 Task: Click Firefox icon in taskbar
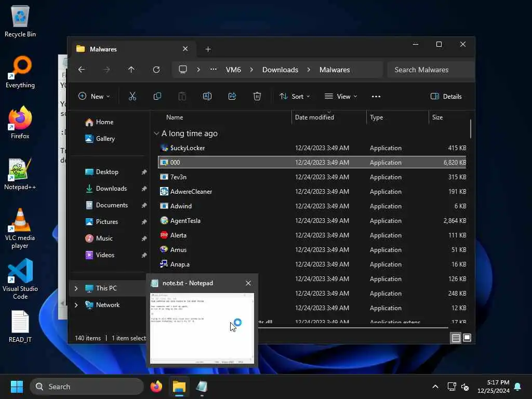(156, 387)
